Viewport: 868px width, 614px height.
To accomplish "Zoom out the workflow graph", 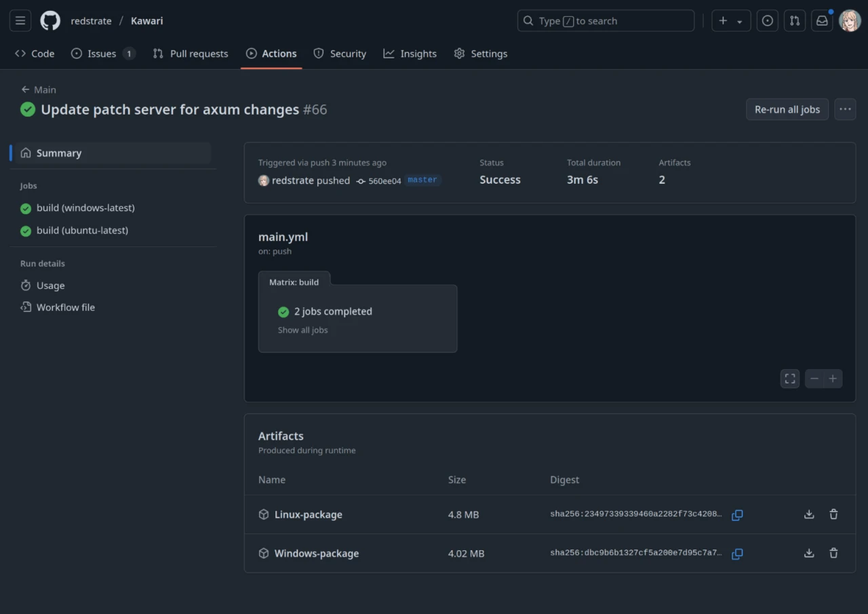I will tap(814, 379).
